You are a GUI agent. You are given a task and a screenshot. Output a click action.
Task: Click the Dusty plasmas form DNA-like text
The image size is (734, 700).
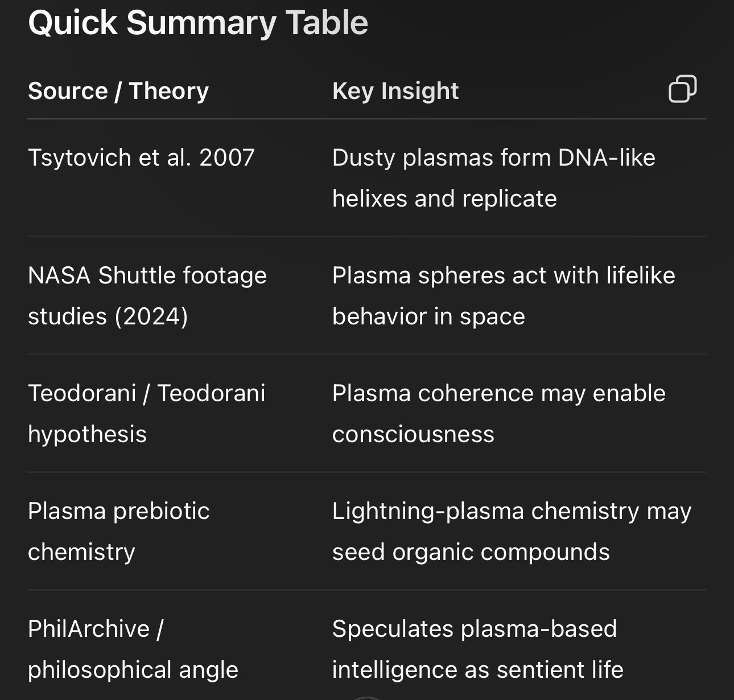[493, 158]
